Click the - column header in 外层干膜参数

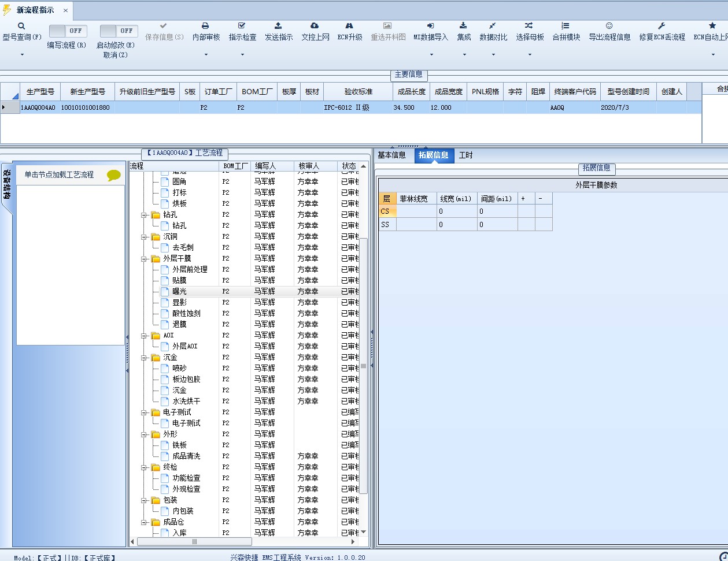544,199
